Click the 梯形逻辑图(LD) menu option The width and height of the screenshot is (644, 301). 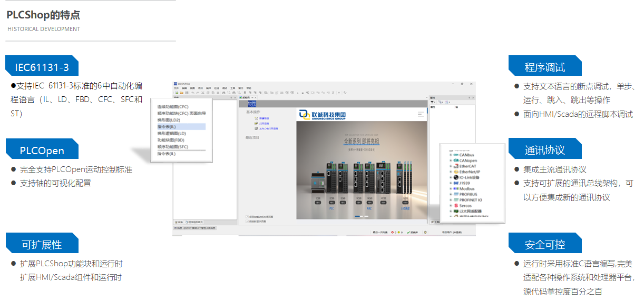172,133
